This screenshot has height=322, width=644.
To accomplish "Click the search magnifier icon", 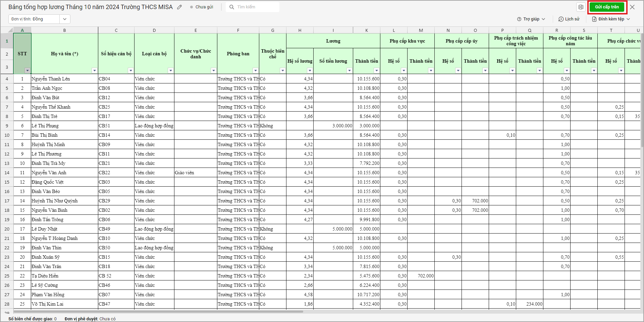I will coord(232,7).
